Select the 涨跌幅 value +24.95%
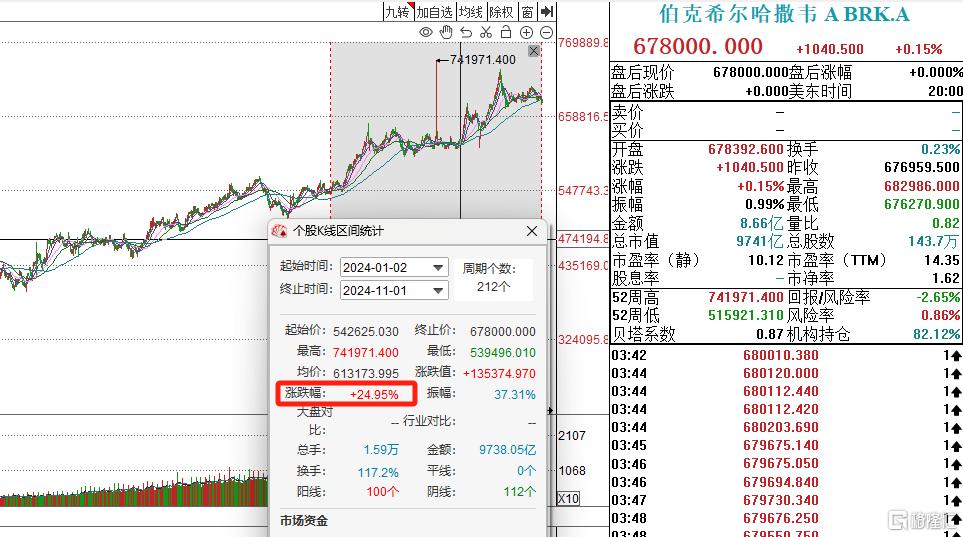Viewport: 963px width, 537px height. (x=374, y=394)
